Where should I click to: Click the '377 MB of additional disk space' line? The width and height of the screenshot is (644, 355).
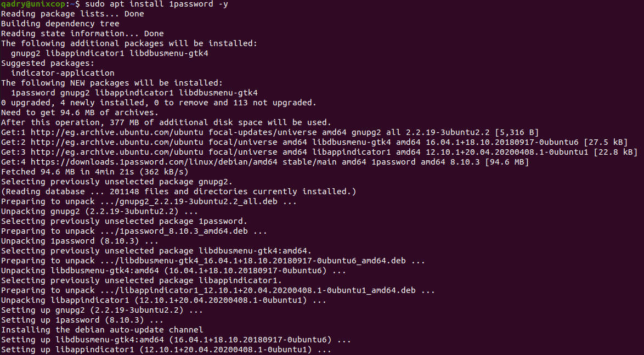[166, 122]
